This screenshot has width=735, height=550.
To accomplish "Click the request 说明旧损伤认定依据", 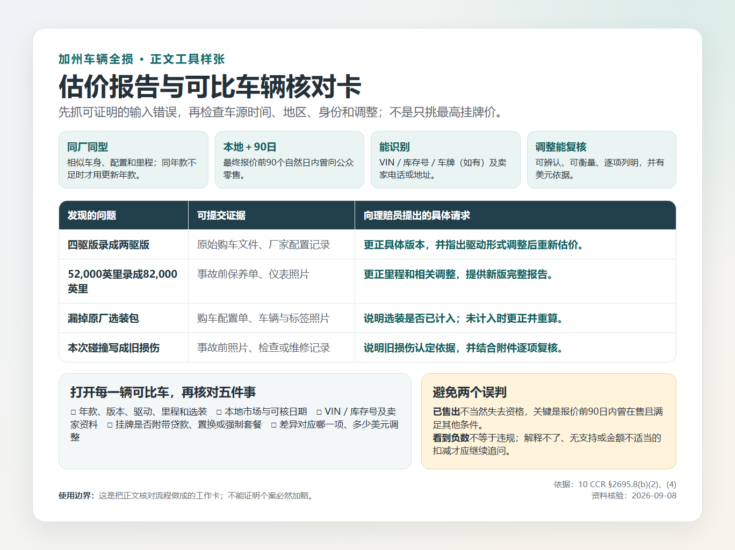I will click(x=463, y=348).
